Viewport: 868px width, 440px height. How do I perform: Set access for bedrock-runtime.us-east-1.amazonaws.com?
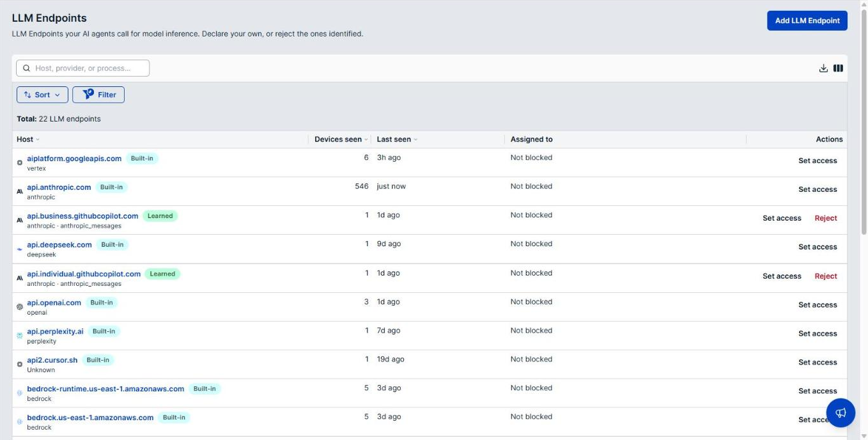point(818,391)
